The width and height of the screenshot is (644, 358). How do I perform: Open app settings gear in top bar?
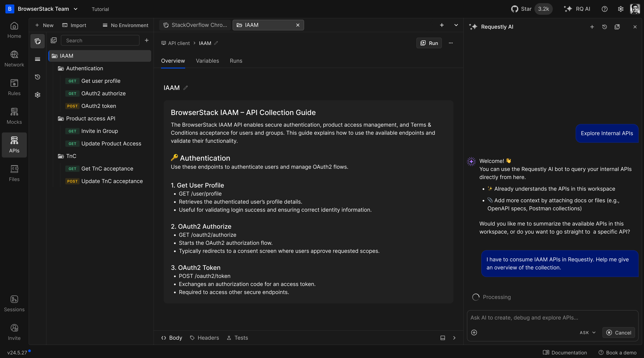point(621,9)
